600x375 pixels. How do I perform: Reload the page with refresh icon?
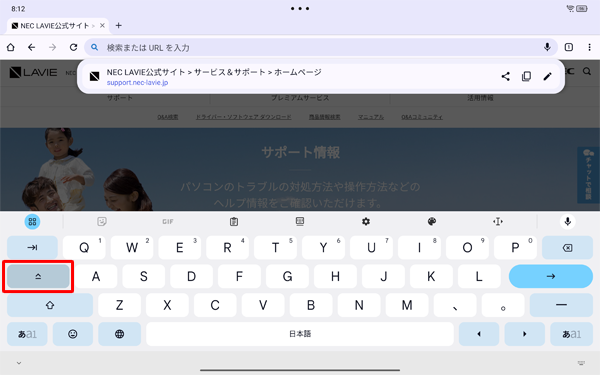tap(73, 47)
